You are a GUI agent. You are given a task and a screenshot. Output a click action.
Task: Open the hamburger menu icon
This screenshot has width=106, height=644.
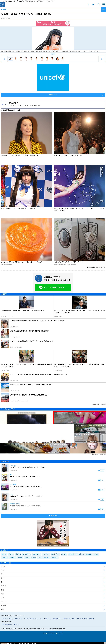pyautogui.click(x=103, y=4)
